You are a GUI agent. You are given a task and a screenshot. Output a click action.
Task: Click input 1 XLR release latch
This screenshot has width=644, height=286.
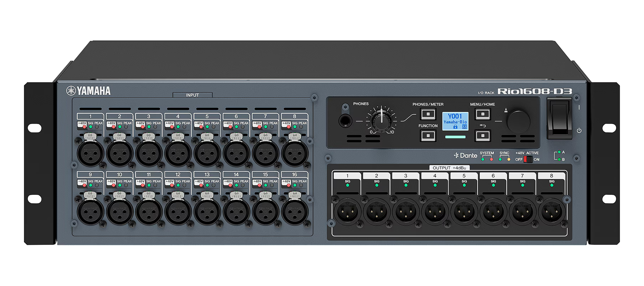click(90, 137)
